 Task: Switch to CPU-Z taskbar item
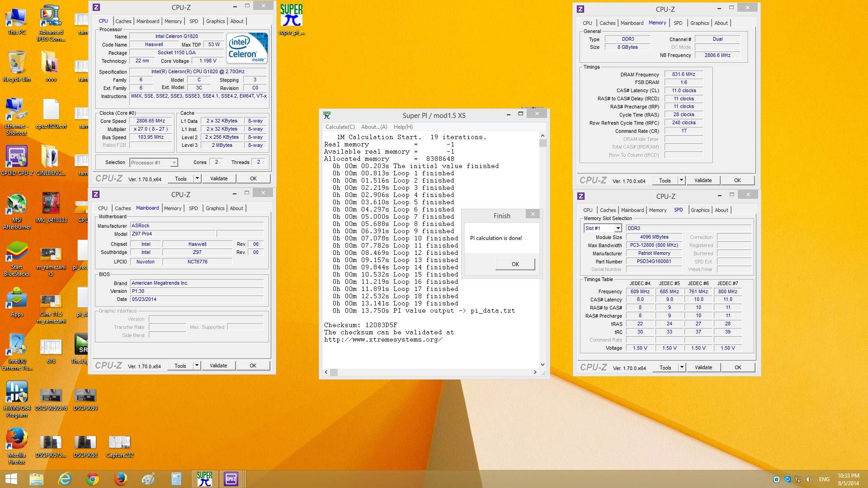[x=231, y=479]
